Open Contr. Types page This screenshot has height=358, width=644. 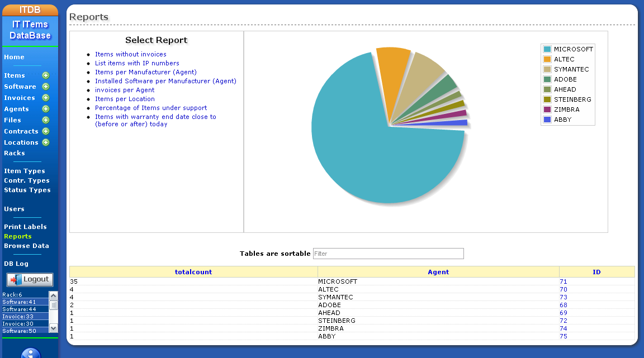pyautogui.click(x=27, y=180)
